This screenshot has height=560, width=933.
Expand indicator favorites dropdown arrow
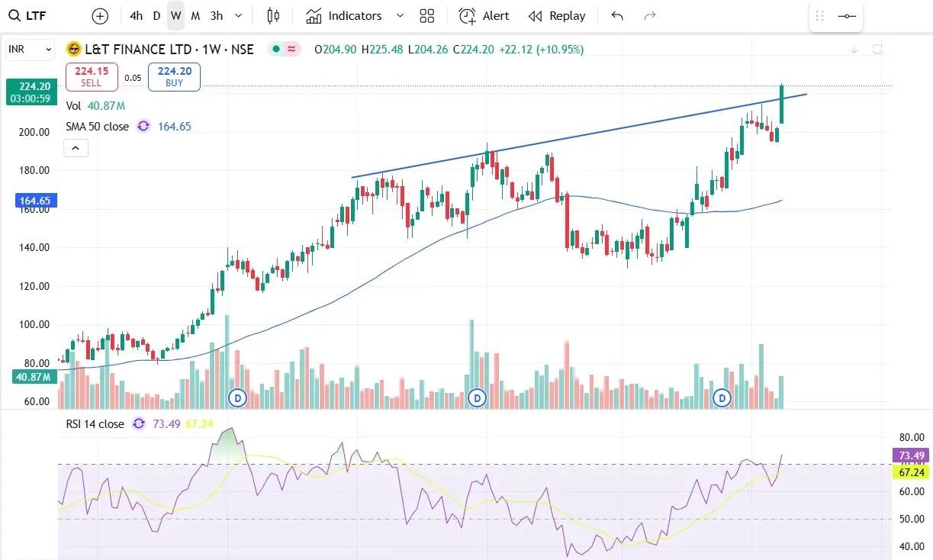(400, 15)
